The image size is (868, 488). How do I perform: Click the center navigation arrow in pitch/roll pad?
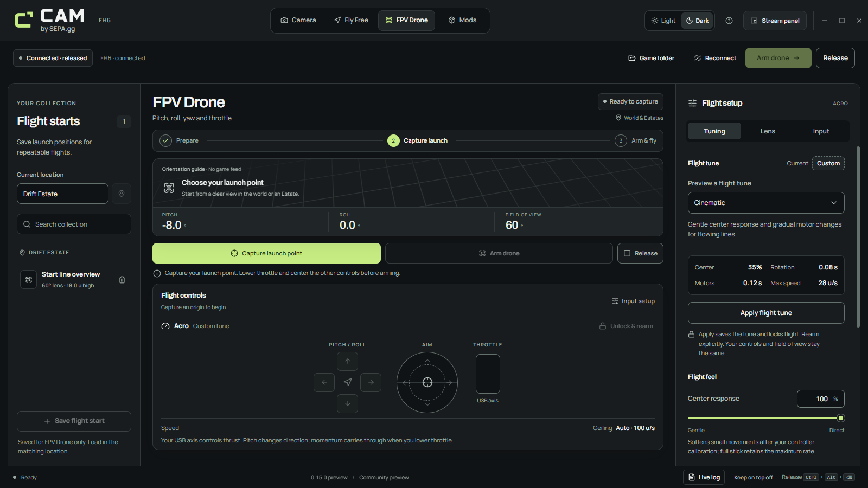(348, 382)
